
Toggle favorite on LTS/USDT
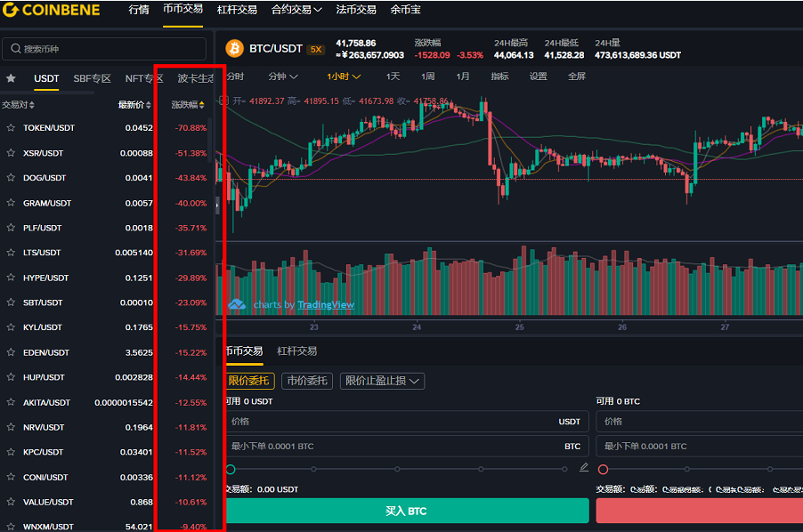(11, 252)
